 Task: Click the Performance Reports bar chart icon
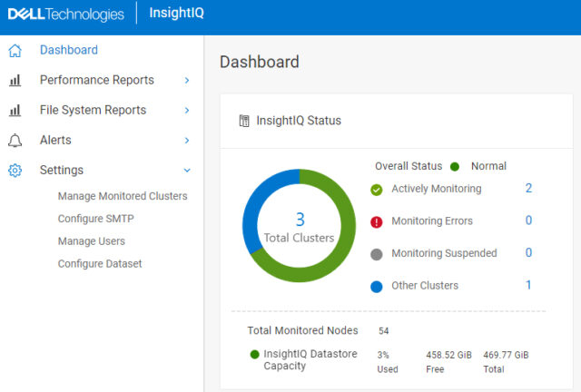click(x=15, y=81)
